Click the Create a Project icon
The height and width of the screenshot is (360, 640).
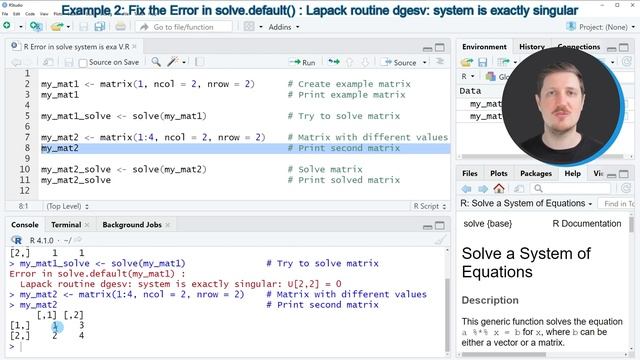tap(36, 27)
